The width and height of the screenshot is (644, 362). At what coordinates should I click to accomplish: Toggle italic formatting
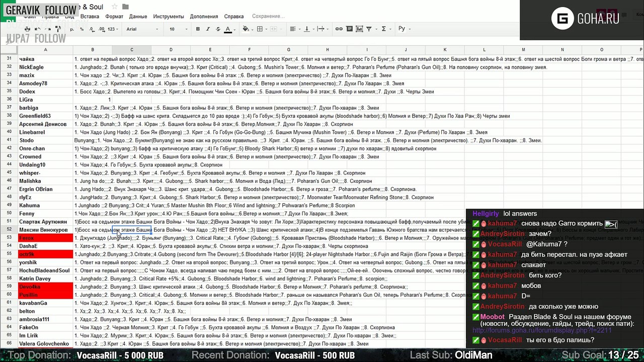(208, 29)
